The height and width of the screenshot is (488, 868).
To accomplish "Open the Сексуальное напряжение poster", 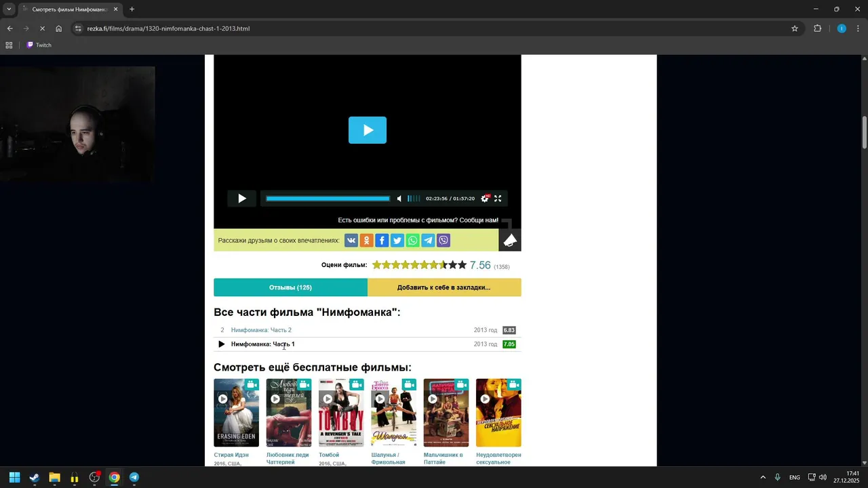I will pos(498,413).
